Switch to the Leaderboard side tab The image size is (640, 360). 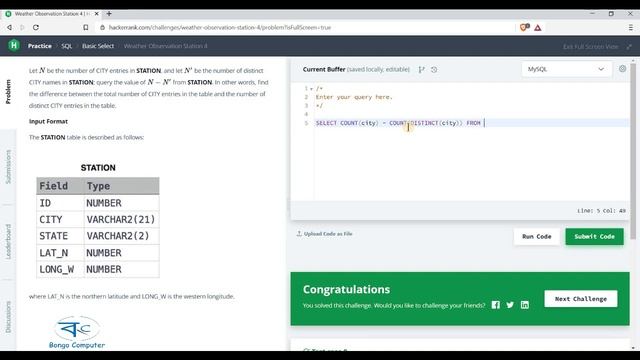(x=8, y=242)
